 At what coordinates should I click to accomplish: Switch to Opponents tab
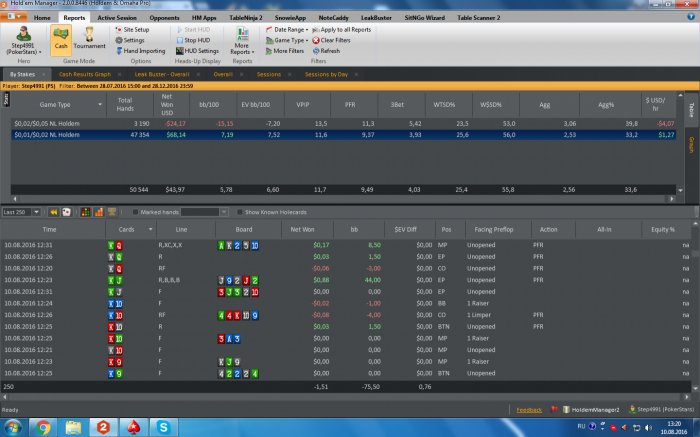point(164,18)
